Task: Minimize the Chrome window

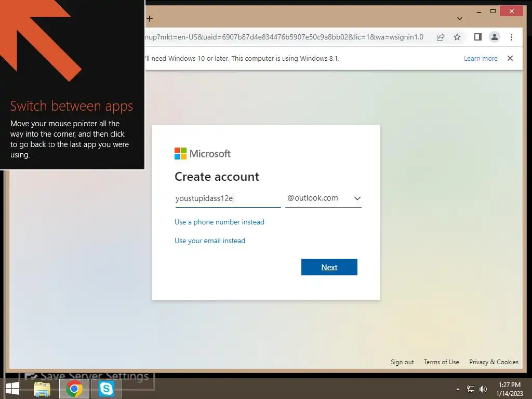Action: (x=478, y=11)
